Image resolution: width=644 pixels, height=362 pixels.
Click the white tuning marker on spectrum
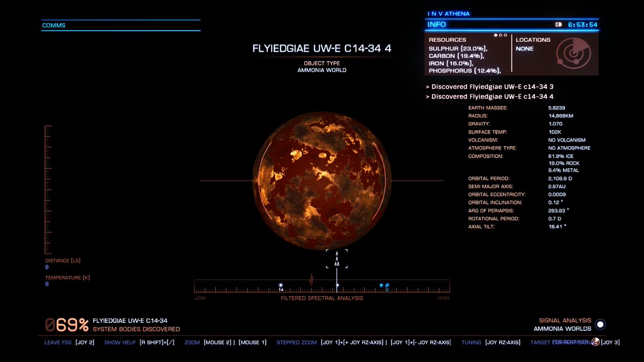(x=337, y=285)
